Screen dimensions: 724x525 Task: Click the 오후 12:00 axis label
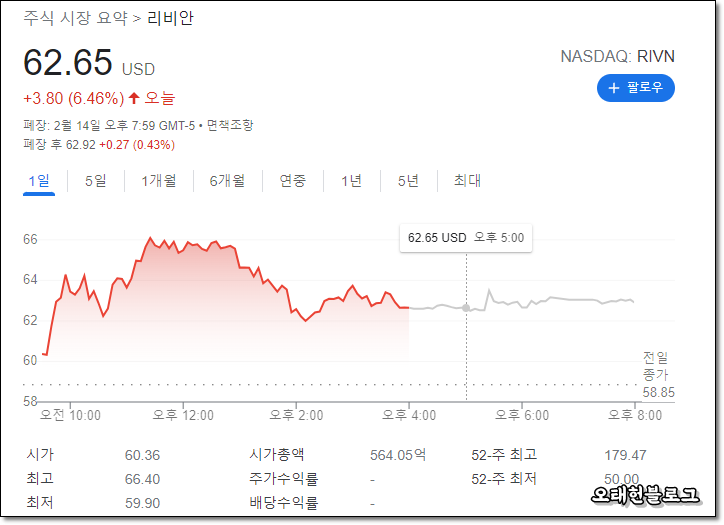(183, 415)
